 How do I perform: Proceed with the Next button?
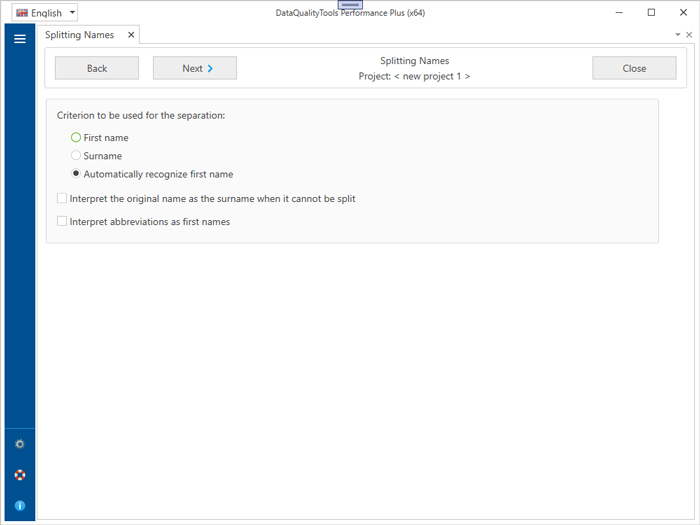[x=195, y=68]
